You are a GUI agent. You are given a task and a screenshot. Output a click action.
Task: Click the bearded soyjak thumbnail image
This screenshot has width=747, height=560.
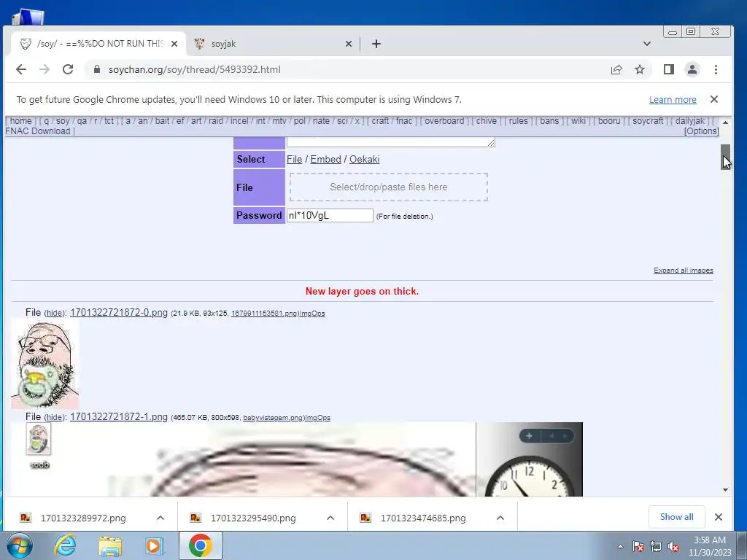[44, 365]
